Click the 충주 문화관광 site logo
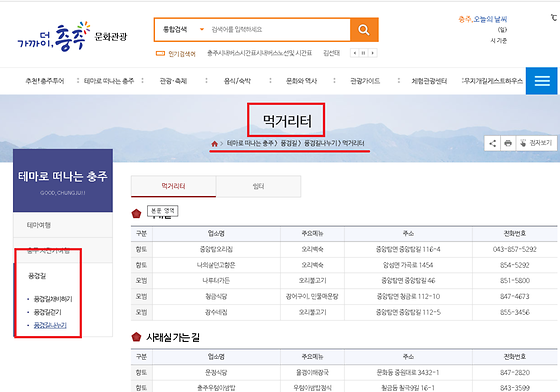 [x=72, y=37]
